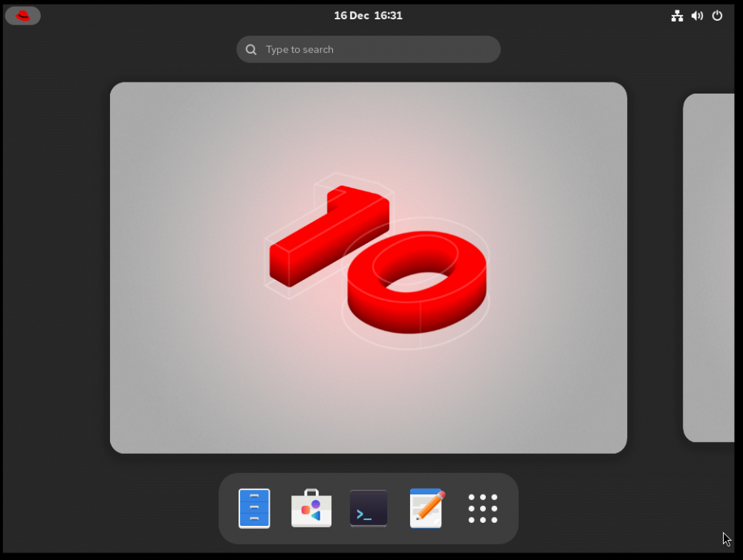The width and height of the screenshot is (743, 560).
Task: Toggle network connectivity from the status area
Action: tap(677, 15)
